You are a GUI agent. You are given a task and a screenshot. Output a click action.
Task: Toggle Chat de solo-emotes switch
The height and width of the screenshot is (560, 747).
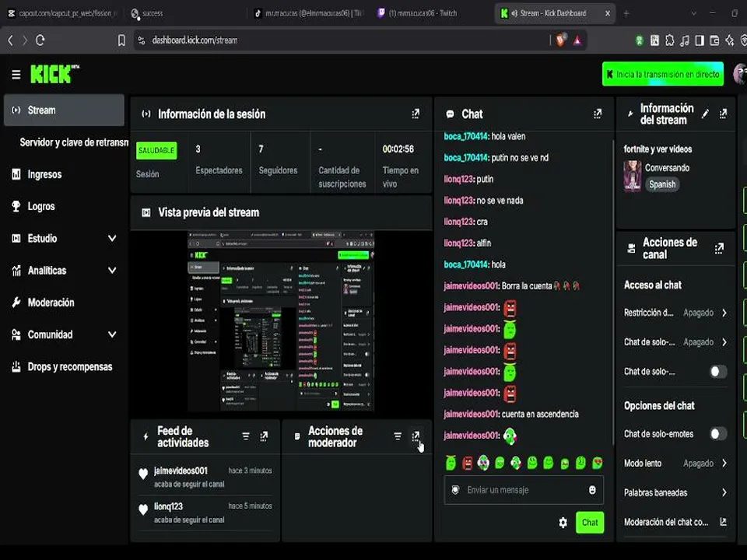point(718,434)
